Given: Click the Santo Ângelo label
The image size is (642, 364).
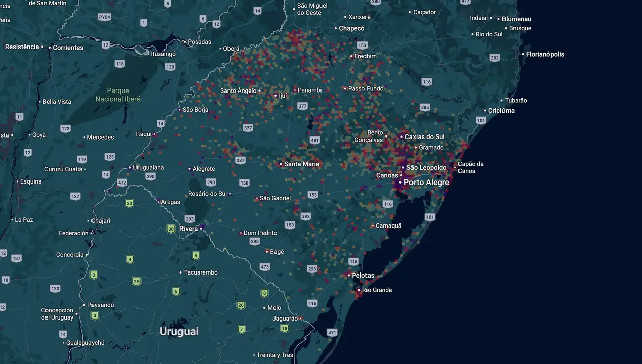Looking at the screenshot, I should click(x=239, y=90).
